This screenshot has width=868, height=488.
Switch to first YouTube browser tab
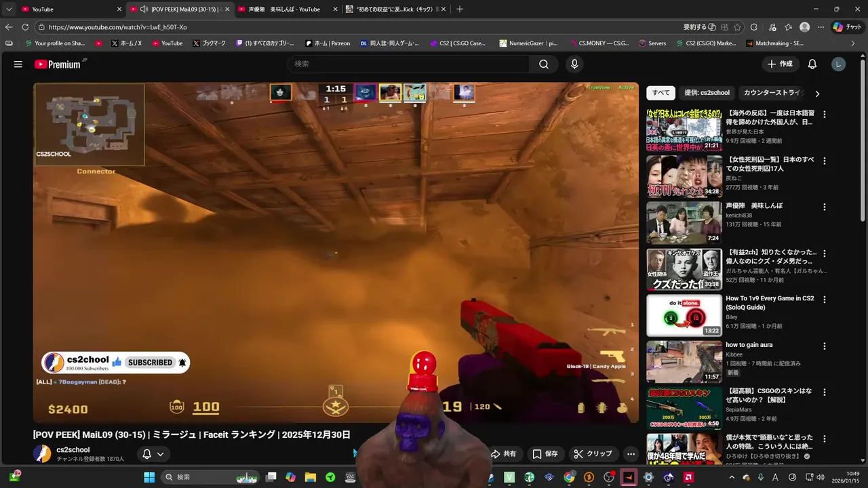tap(71, 9)
